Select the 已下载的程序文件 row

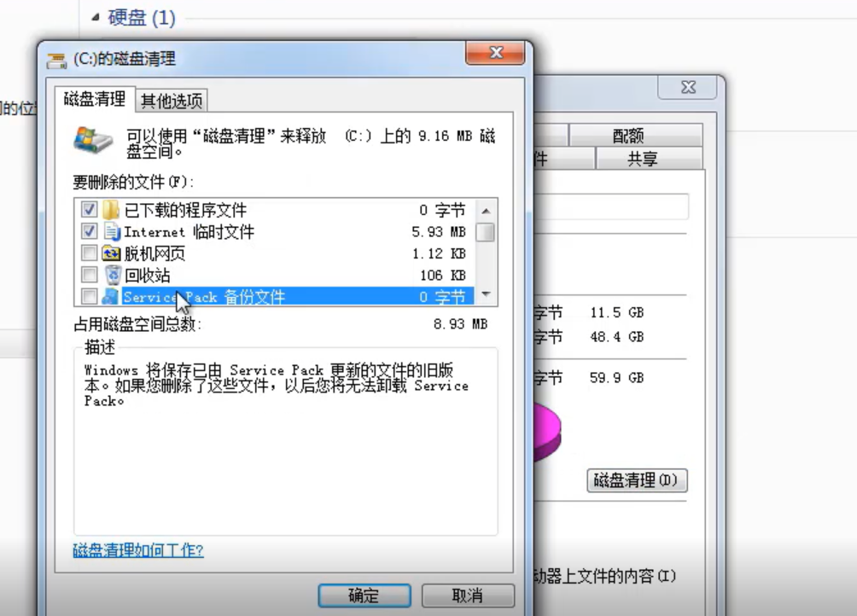(274, 210)
